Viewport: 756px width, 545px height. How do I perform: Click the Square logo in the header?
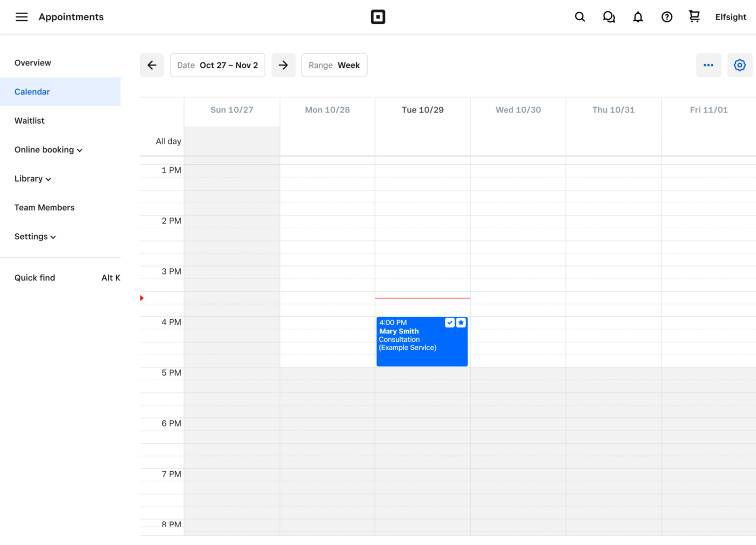click(378, 17)
